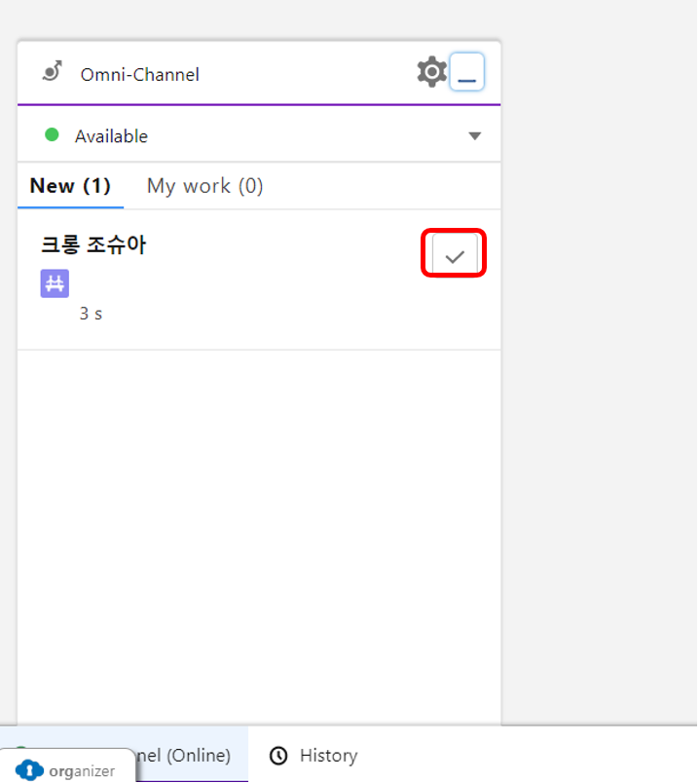
Task: Switch to the My work (0) tab
Action: coord(204,186)
